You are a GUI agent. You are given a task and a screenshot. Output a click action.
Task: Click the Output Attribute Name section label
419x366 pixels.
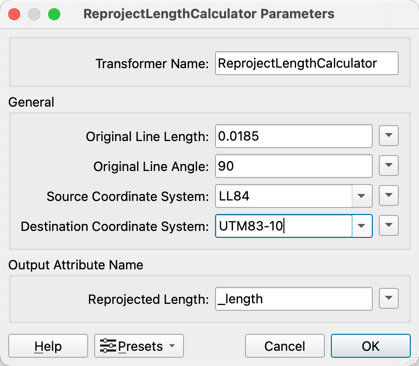(76, 265)
